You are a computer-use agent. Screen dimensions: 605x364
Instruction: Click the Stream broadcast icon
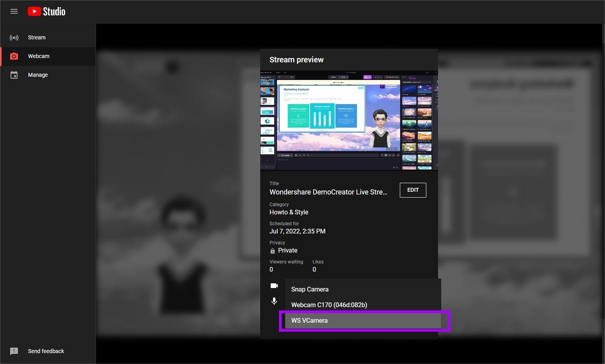pos(14,37)
